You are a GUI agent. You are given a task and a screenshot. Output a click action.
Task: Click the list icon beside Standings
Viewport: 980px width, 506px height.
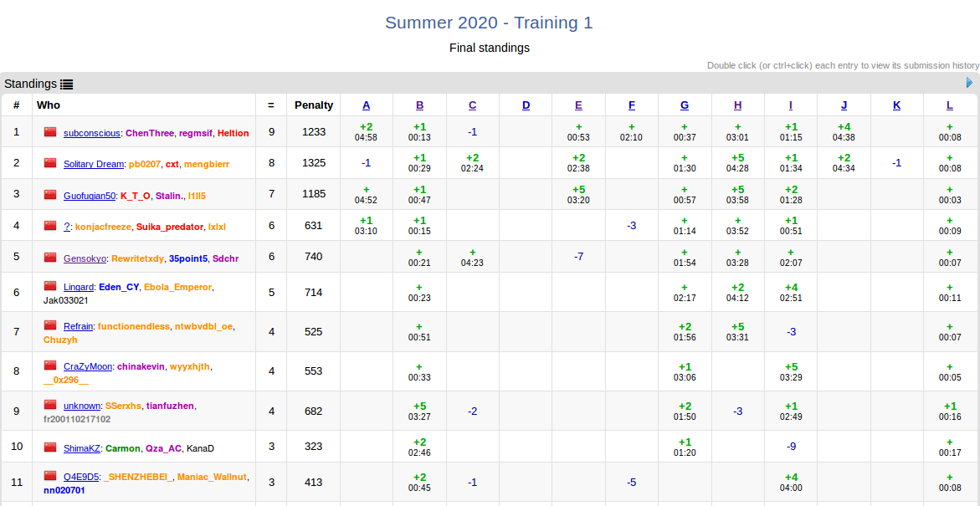coord(67,84)
